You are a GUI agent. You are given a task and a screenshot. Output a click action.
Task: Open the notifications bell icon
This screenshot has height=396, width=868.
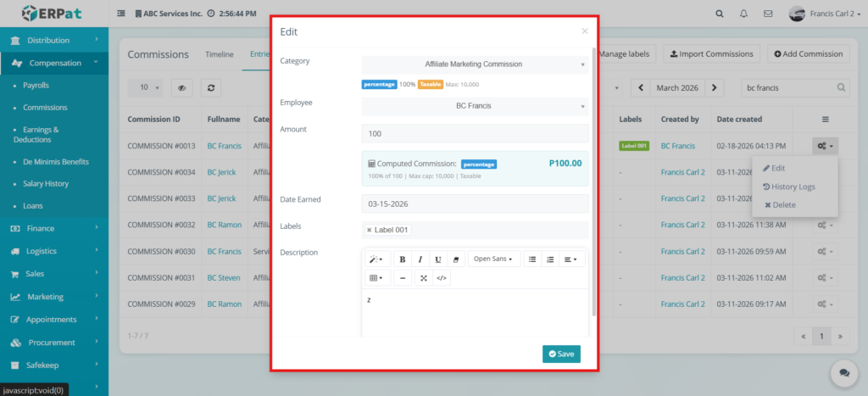pyautogui.click(x=743, y=14)
